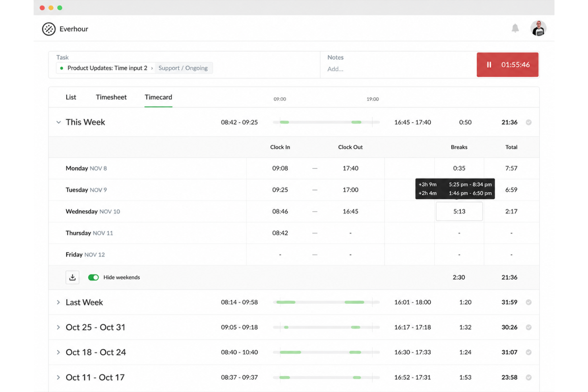Click weekly breaks sum 2:30
Image resolution: width=588 pixels, height=392 pixels.
tap(459, 277)
